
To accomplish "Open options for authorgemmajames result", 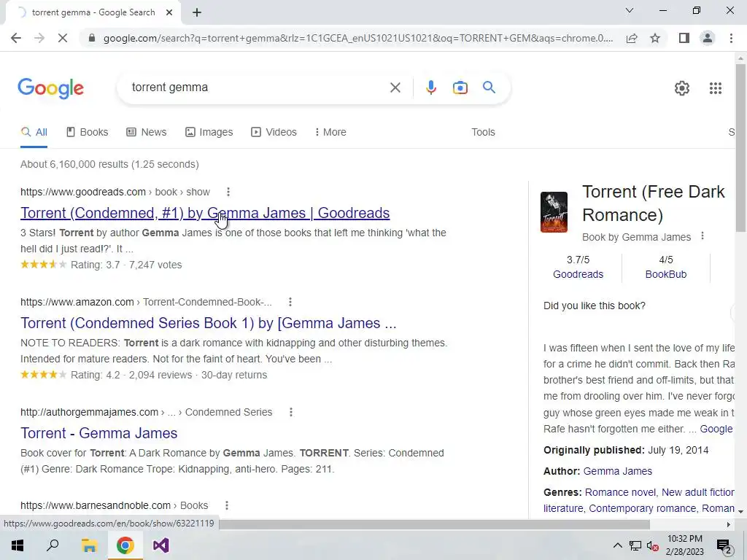I will (290, 412).
